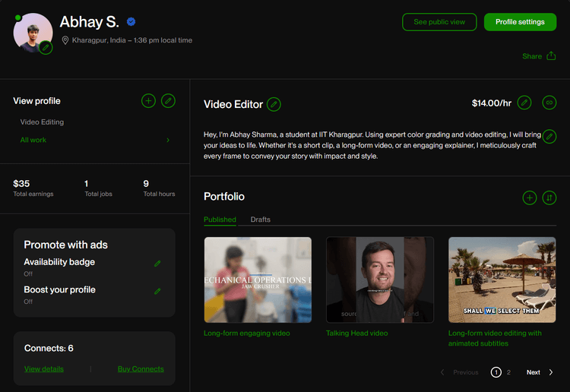Click the plus icon beside View profile
Image resolution: width=570 pixels, height=392 pixels.
[x=148, y=100]
